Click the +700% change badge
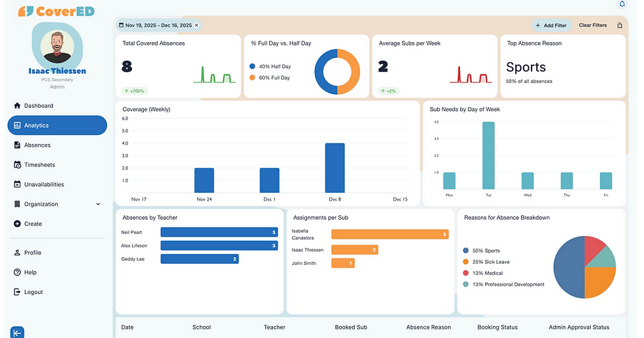The height and width of the screenshot is (338, 644). pyautogui.click(x=135, y=91)
